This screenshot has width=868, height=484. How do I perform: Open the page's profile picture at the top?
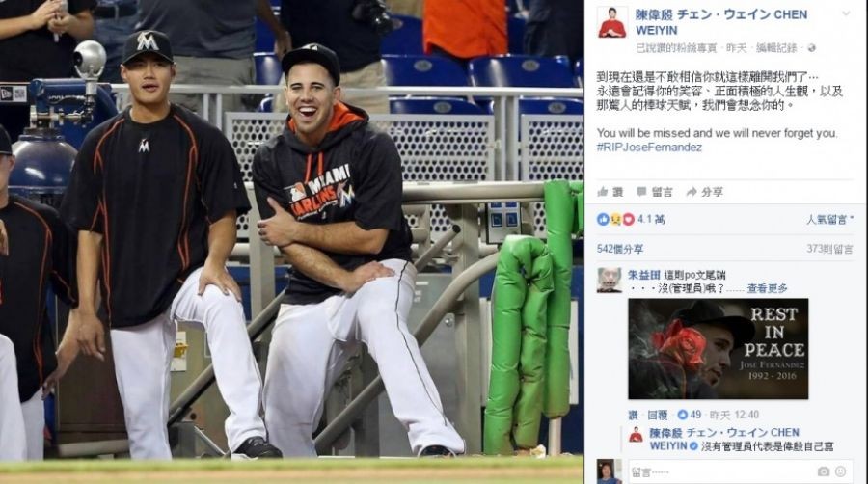coord(612,23)
